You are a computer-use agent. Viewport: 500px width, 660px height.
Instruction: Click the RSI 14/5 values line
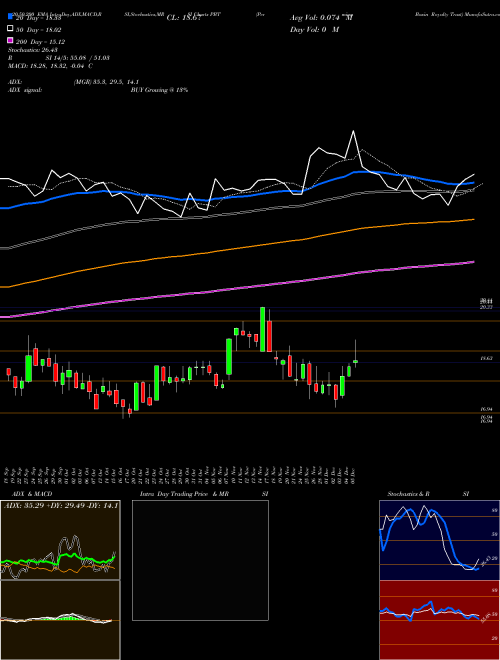(59, 58)
